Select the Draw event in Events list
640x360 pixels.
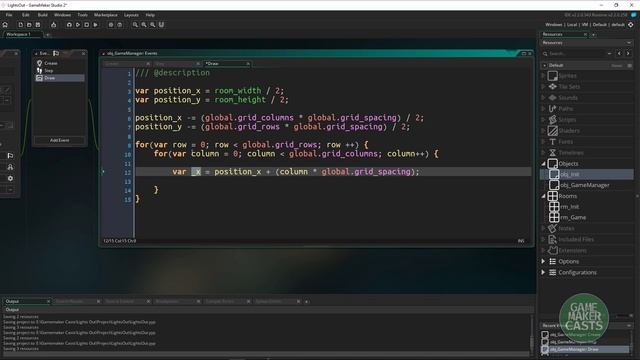(x=60, y=78)
